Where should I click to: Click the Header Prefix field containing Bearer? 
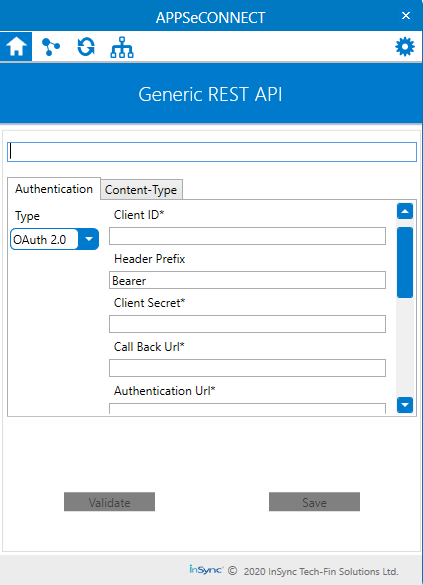tap(247, 280)
